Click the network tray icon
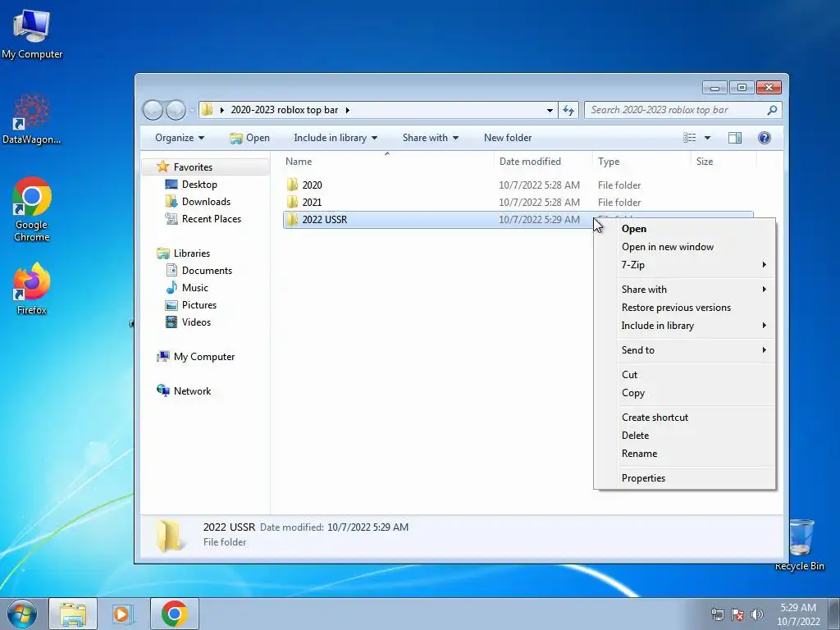Screen dimensions: 840x630 (x=717, y=614)
